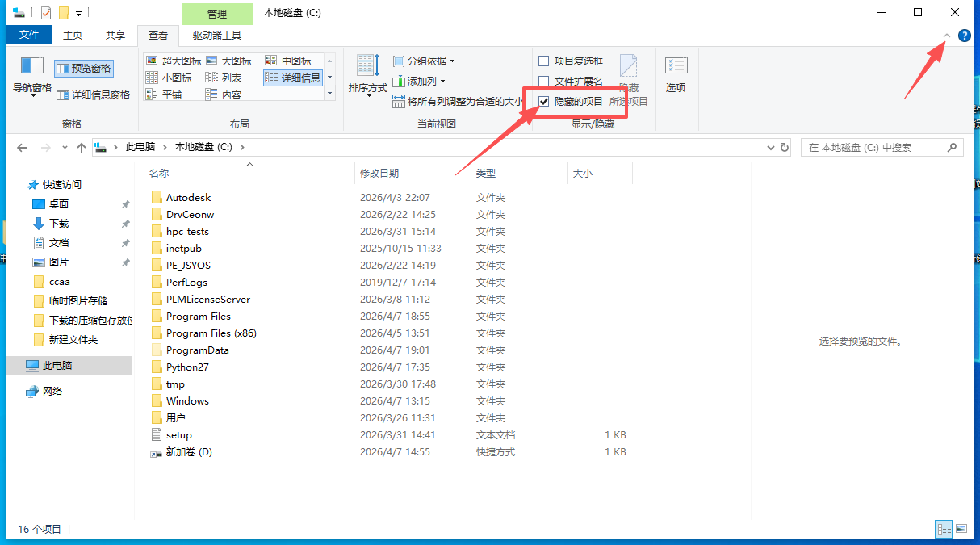This screenshot has height=545, width=980.
Task: Uncheck the 隐藏的项目 hidden items checkbox
Action: point(545,102)
